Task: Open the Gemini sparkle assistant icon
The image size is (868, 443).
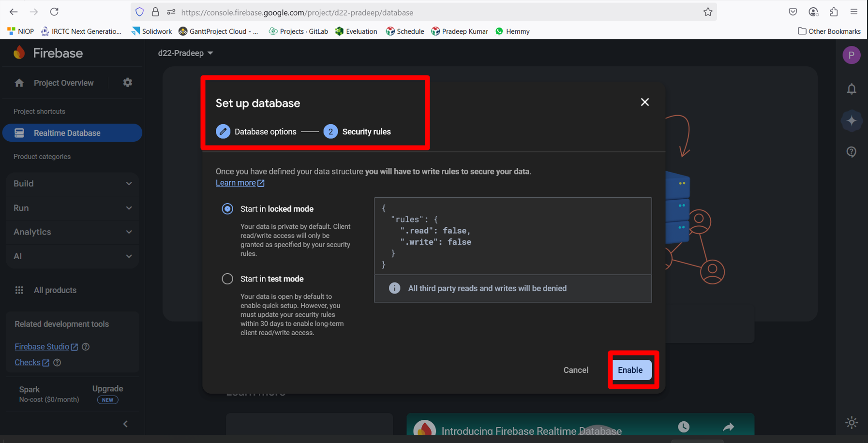Action: coord(852,120)
